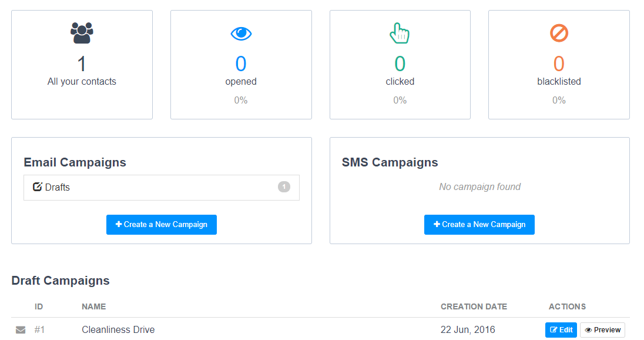Click the All your contacts count
The image size is (644, 340).
pyautogui.click(x=82, y=64)
